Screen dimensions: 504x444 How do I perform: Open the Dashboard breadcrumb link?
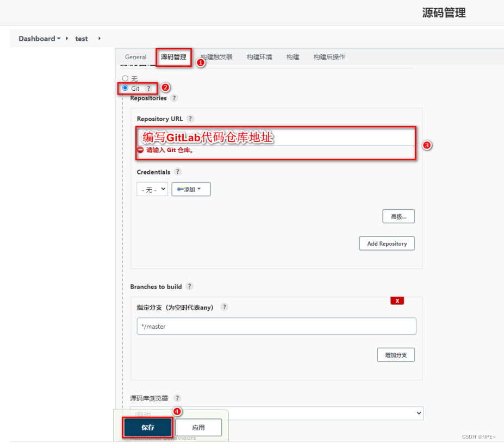36,39
